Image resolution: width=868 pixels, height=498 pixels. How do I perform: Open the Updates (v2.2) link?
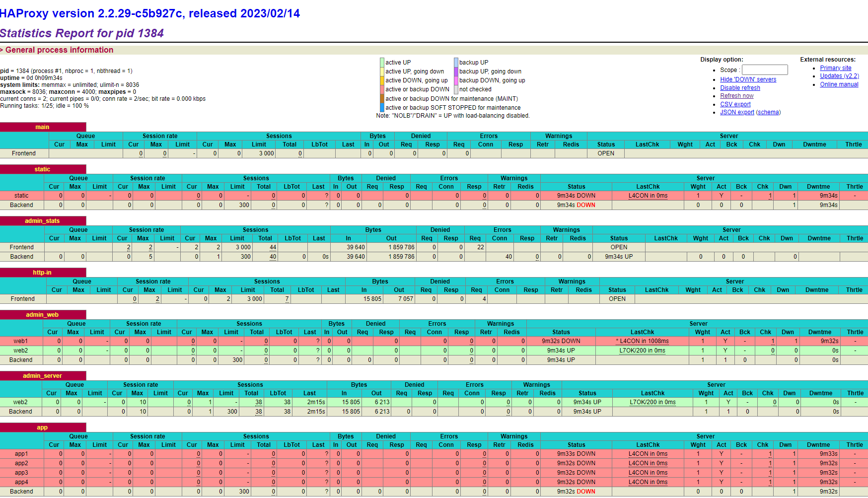click(839, 76)
